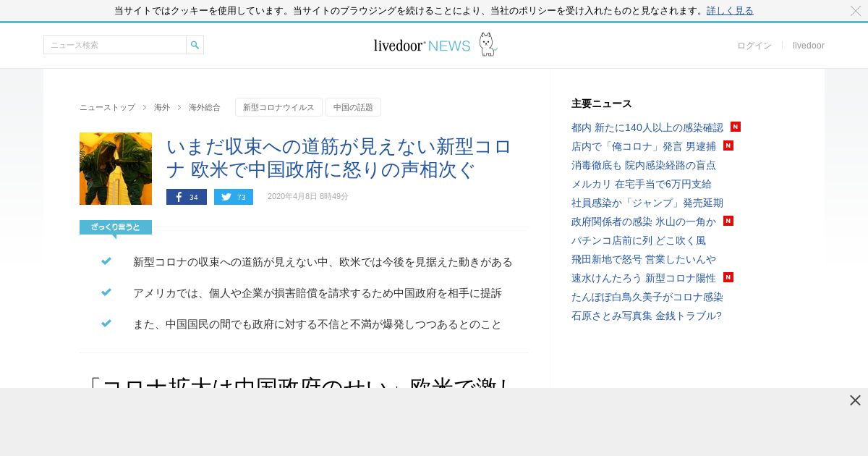Open 消毒徹底も 院内感染経路の盲点
Image resolution: width=868 pixels, height=456 pixels.
coord(644,165)
